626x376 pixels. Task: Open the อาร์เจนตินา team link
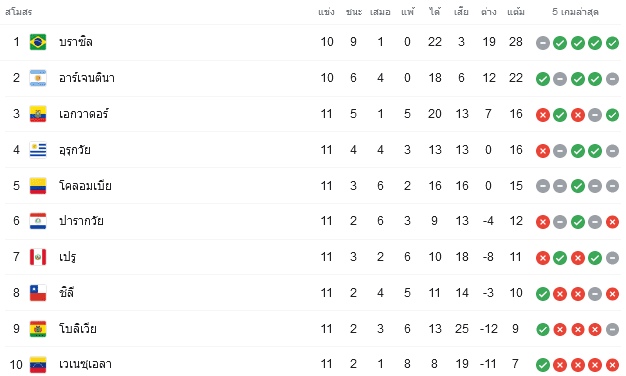(87, 78)
